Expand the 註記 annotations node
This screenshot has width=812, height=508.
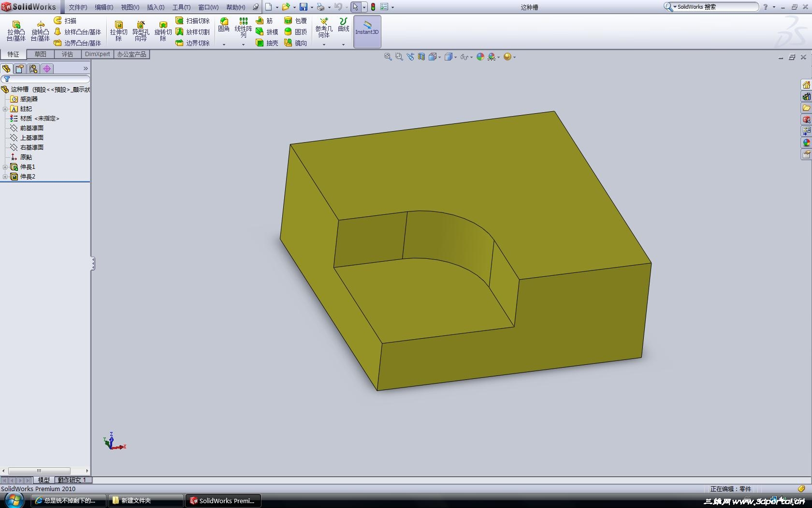coord(5,109)
